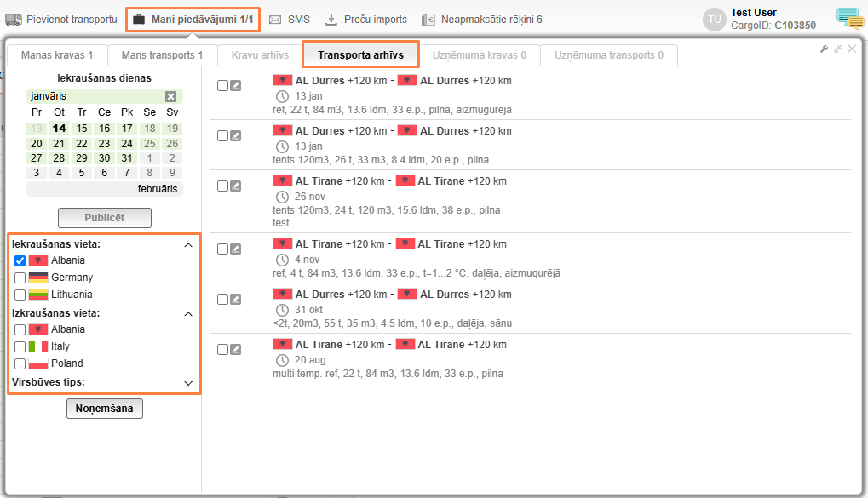Viewport: 868px width, 498px height.
Task: Collapse the Izkraušanas vieta section
Action: click(x=188, y=313)
